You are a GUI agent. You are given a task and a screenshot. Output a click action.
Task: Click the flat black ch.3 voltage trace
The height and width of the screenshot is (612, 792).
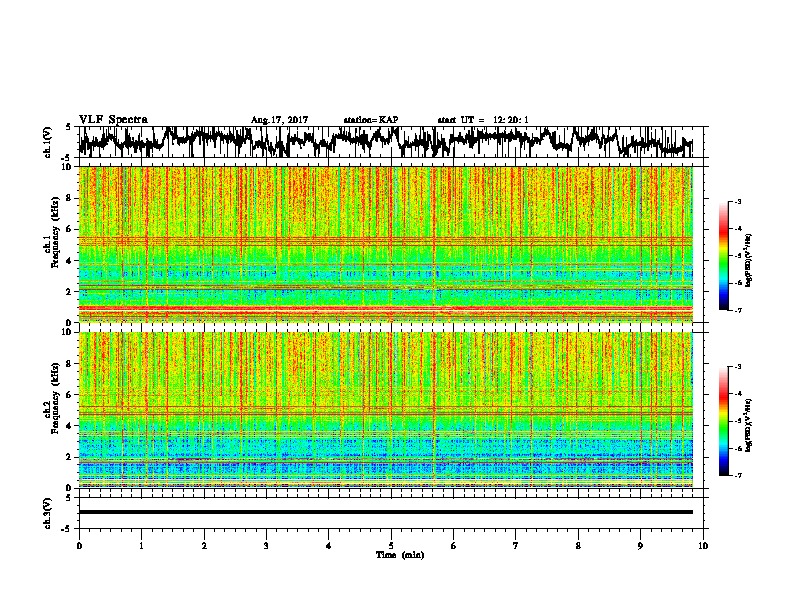(385, 512)
